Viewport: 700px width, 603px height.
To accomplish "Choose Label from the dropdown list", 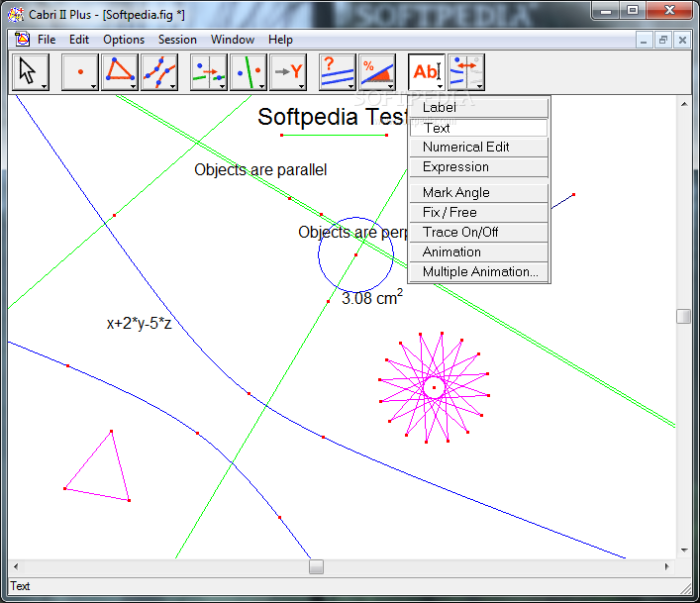I will click(478, 108).
